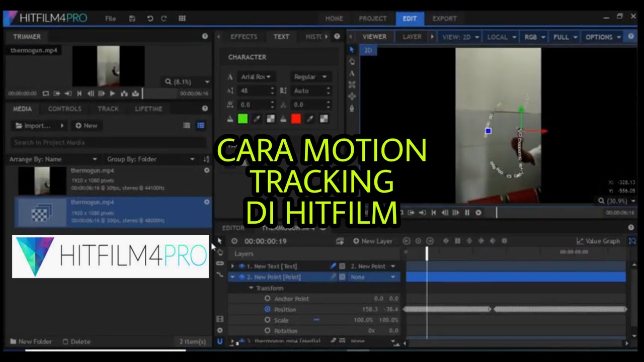
Task: Click the Redo icon in top toolbar
Action: click(164, 19)
